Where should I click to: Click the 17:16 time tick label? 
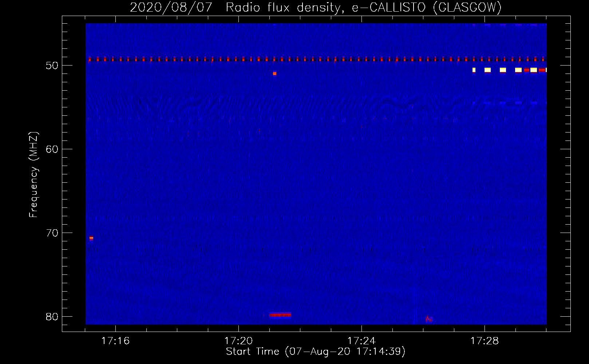[115, 341]
